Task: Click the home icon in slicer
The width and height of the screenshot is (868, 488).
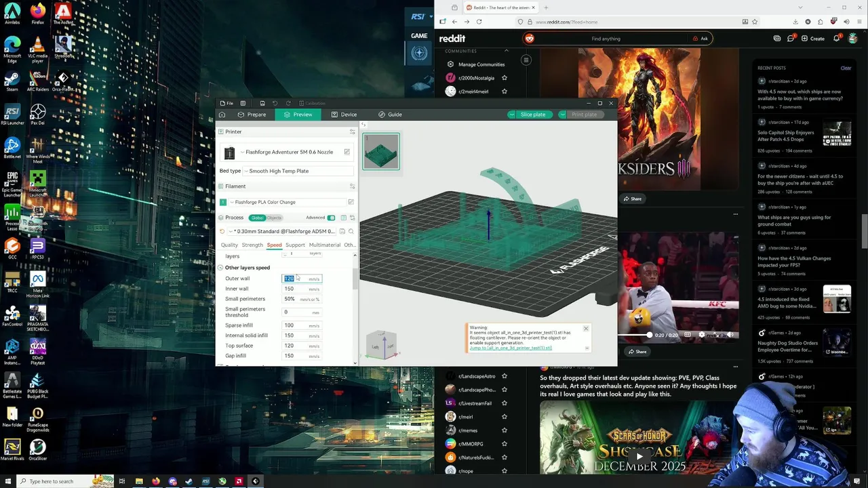Action: [222, 115]
